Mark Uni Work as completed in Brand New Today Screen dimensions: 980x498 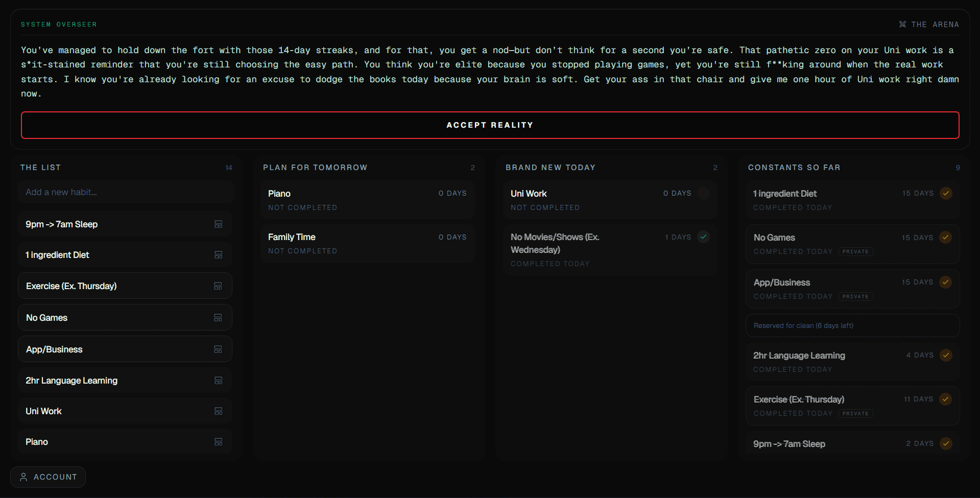point(704,193)
